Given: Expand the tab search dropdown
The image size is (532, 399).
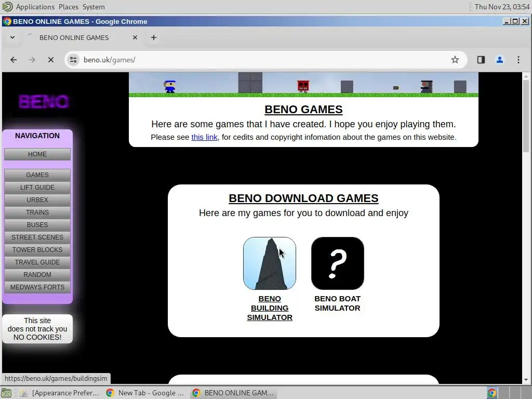Looking at the screenshot, I should 12,37.
